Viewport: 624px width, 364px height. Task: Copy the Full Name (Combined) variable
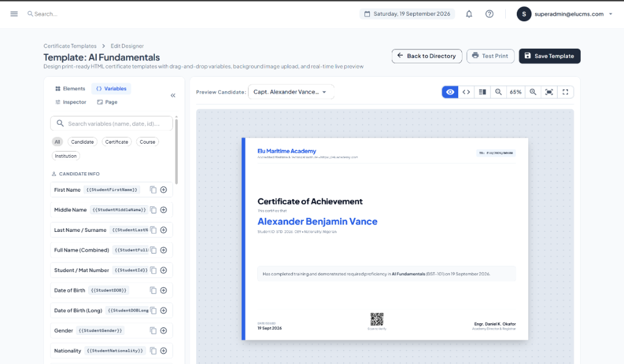[x=153, y=250]
